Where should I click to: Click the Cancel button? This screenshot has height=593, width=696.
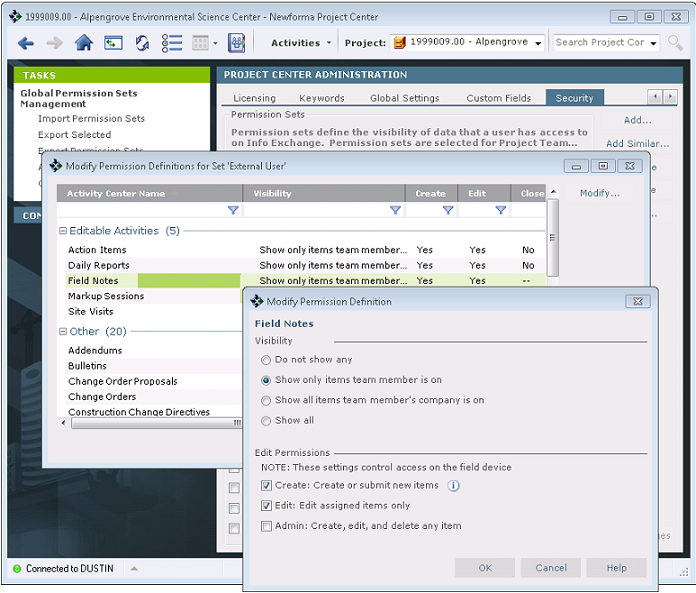(550, 568)
